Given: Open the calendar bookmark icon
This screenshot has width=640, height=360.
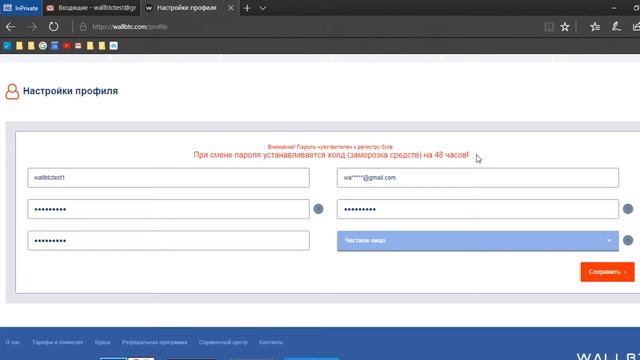Looking at the screenshot, I should (x=55, y=46).
